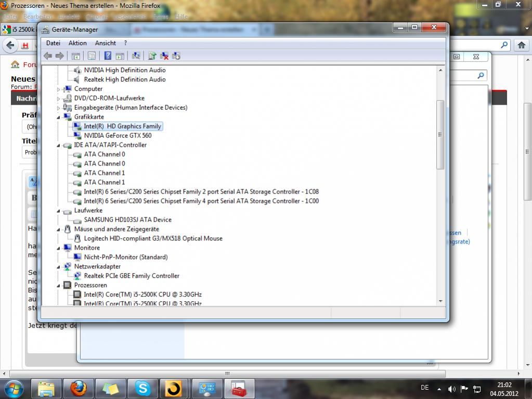Collapse the Laufwerke node
532x399 pixels.
coord(58,211)
